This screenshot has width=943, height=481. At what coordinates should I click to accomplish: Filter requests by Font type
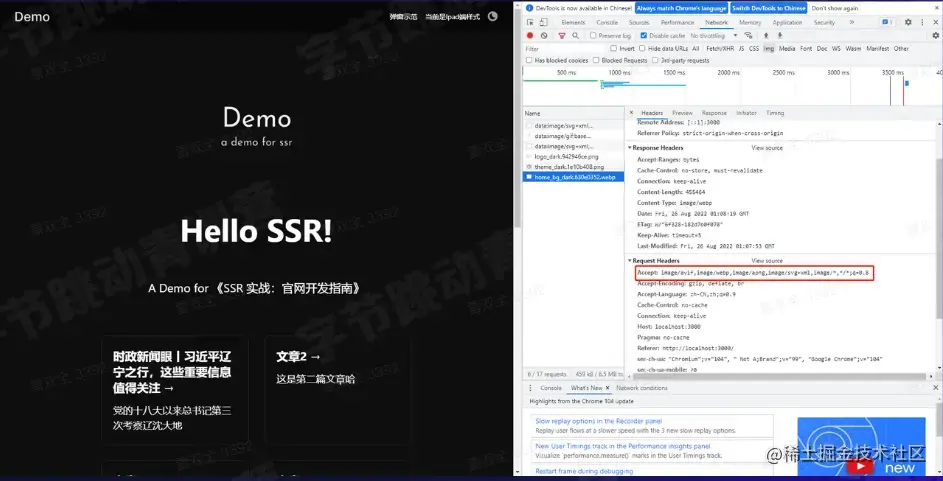806,48
